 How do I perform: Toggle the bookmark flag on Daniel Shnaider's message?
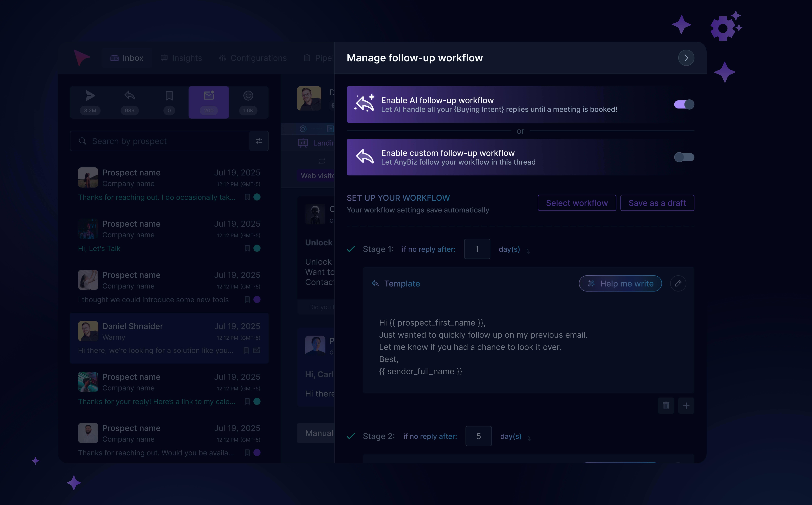[247, 350]
